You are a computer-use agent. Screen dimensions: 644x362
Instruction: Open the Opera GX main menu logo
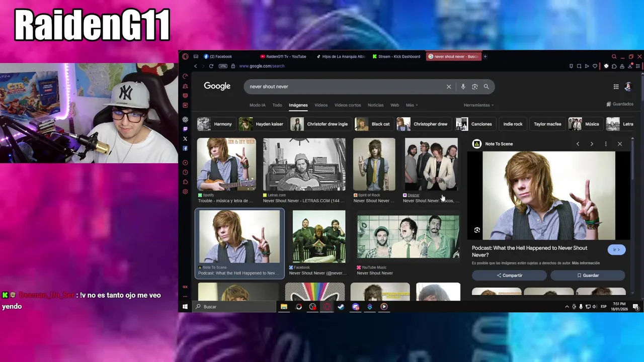[x=185, y=56]
